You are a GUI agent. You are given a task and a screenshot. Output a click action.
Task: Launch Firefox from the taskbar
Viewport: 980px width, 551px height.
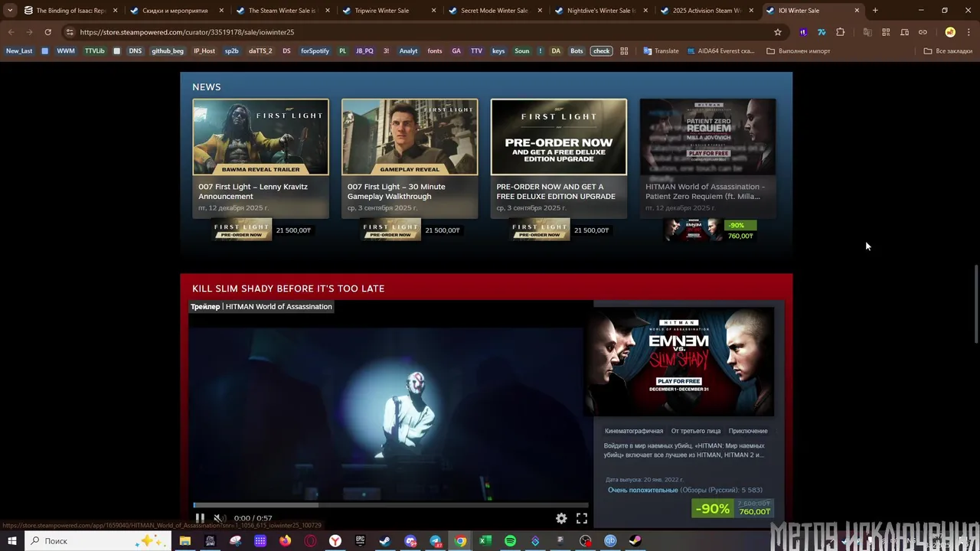285,541
